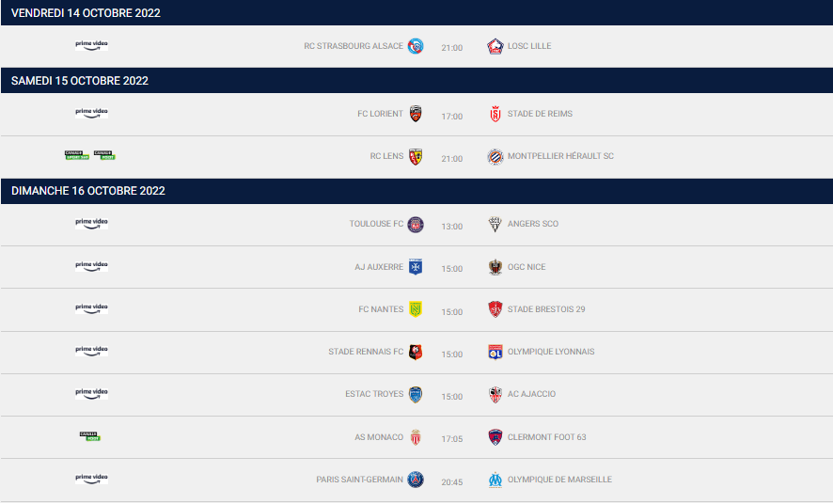Select the 20:45 PSG–Marseille kickoff time

click(451, 482)
